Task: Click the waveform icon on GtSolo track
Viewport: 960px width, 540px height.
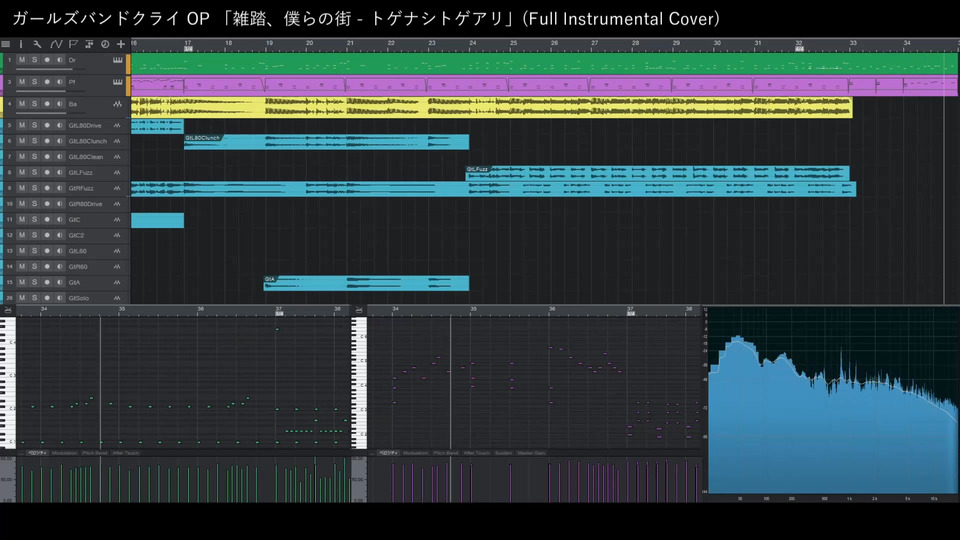Action: (x=117, y=298)
